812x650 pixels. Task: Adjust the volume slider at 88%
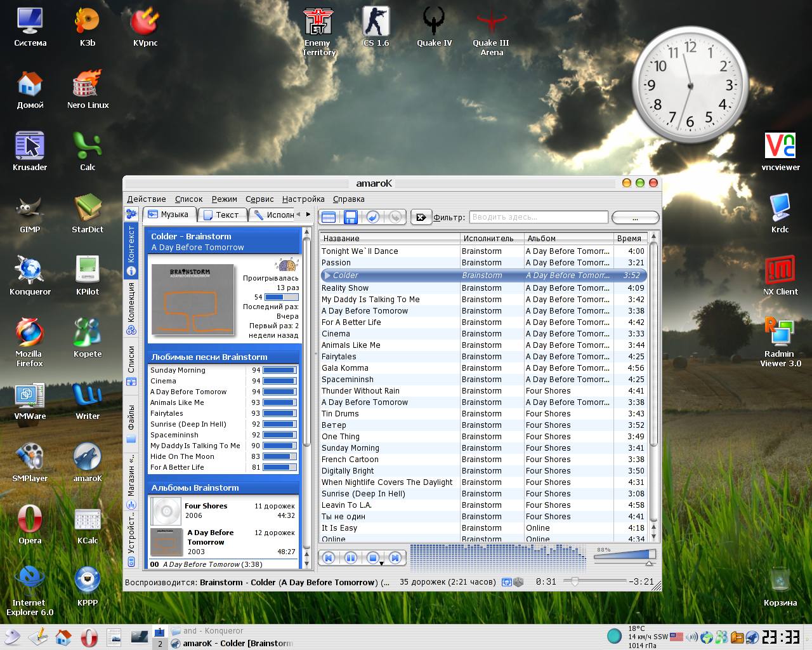pos(624,556)
